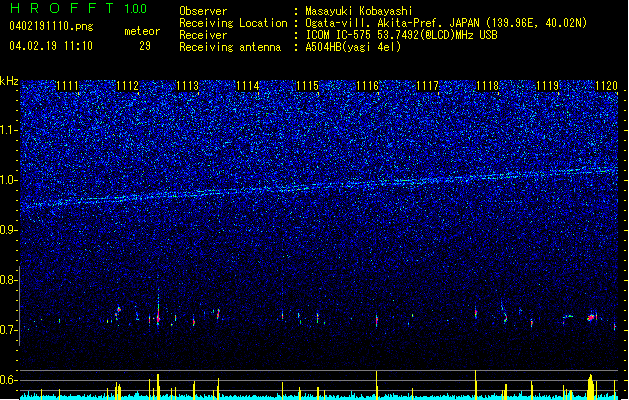
Task: Click the 1115 time marker
Action: pos(307,86)
